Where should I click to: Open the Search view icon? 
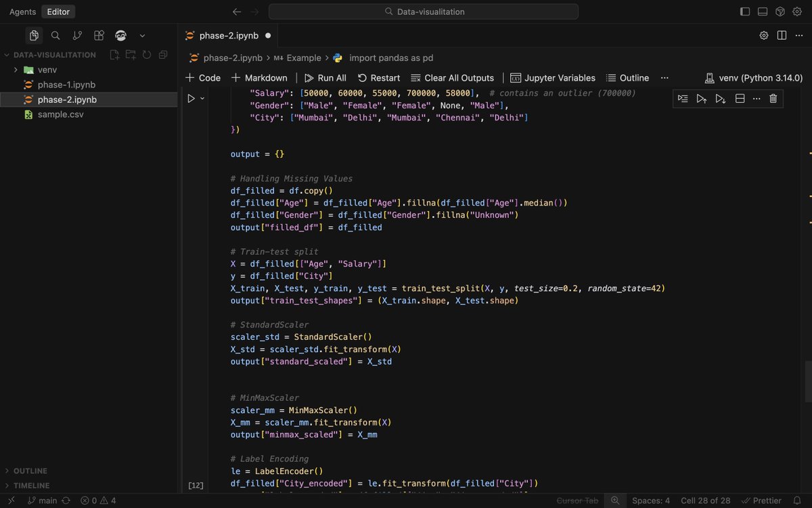(55, 35)
